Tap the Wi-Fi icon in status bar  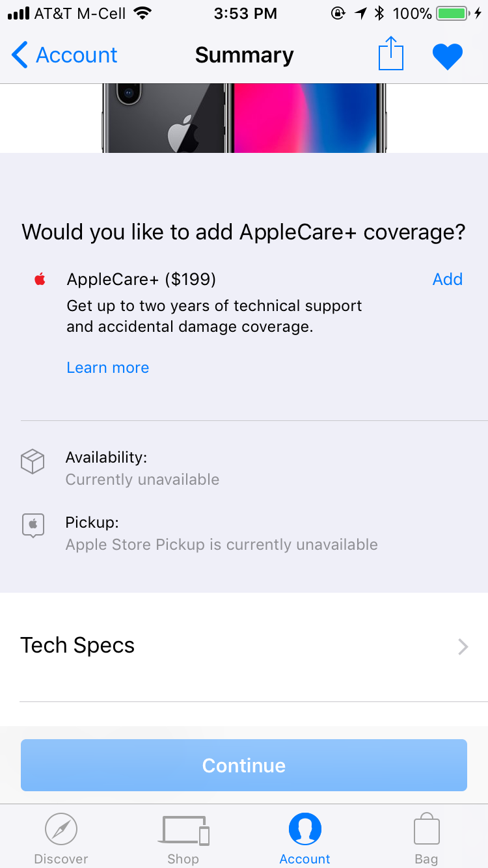141,13
